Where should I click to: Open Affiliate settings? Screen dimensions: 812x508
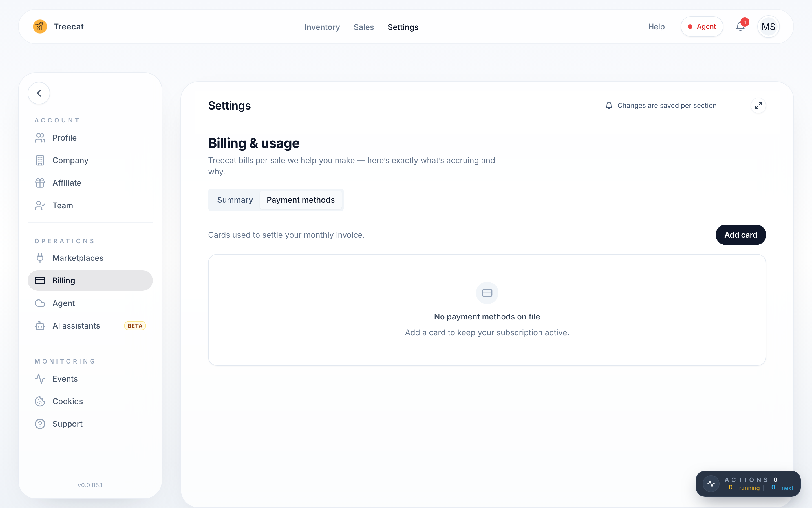coord(90,183)
